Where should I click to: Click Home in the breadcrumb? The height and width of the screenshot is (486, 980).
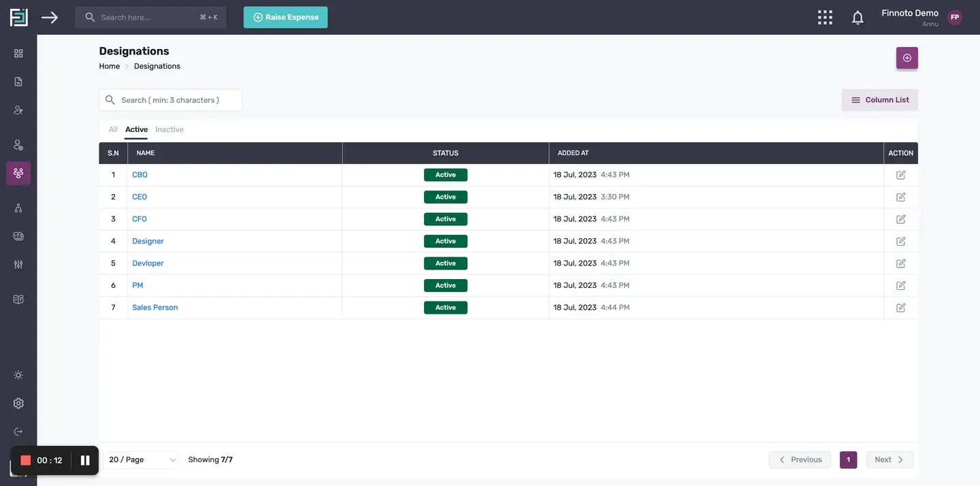pos(109,66)
